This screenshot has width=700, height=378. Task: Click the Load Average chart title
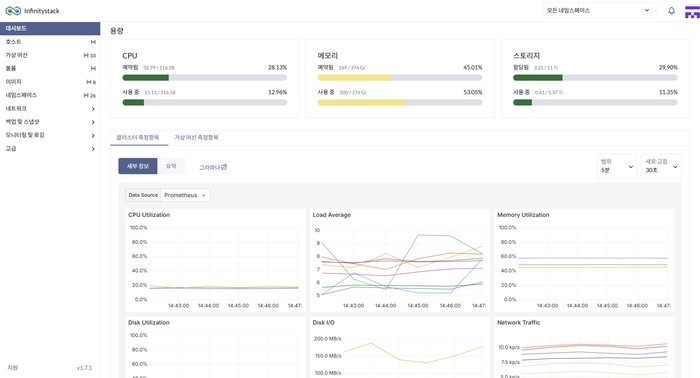[x=332, y=215]
